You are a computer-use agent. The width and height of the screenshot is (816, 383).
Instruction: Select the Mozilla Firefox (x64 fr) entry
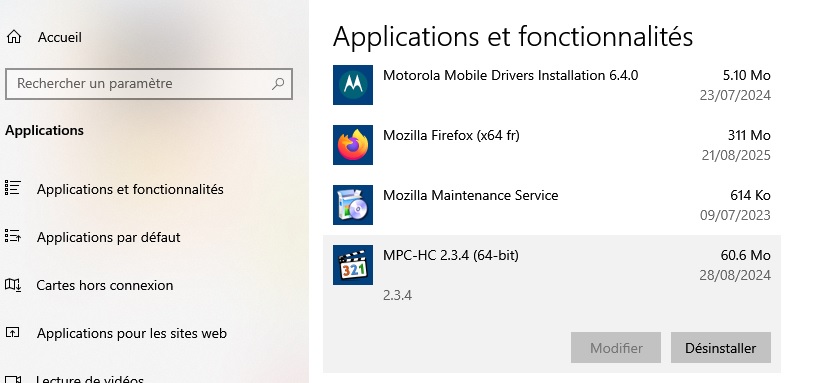click(552, 145)
